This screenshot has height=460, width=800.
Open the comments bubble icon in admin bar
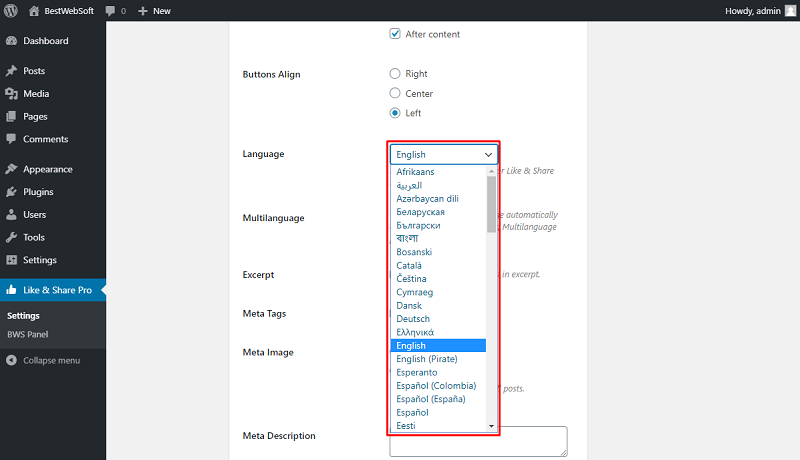tap(110, 11)
